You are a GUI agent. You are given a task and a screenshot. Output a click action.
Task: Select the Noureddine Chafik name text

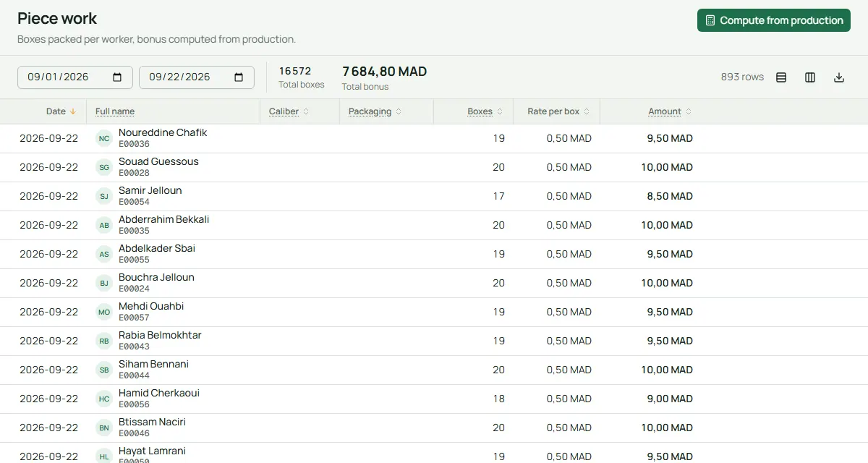tap(163, 132)
